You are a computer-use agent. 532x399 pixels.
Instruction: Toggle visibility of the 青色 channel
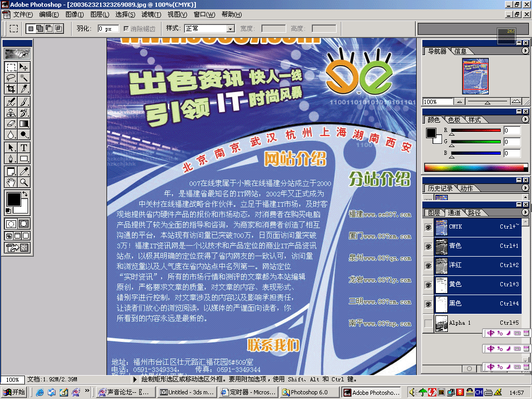click(428, 246)
